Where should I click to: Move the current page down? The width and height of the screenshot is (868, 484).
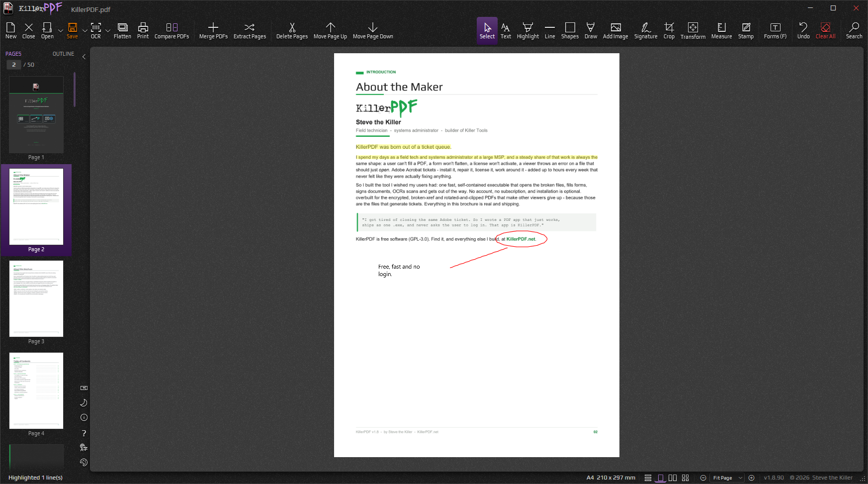pyautogui.click(x=373, y=30)
